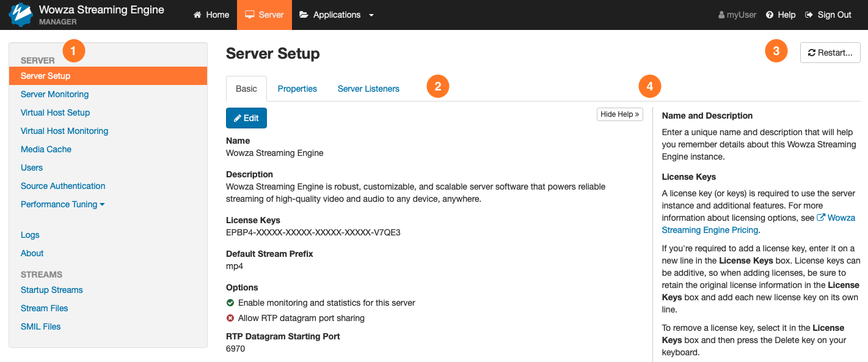The width and height of the screenshot is (868, 362).
Task: Switch to the Basic tab
Action: 246,89
